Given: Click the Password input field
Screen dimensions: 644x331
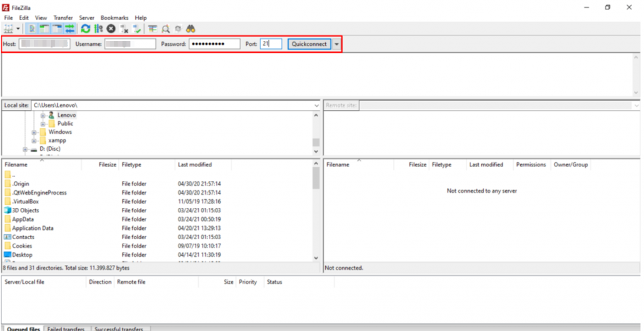Looking at the screenshot, I should tap(214, 44).
